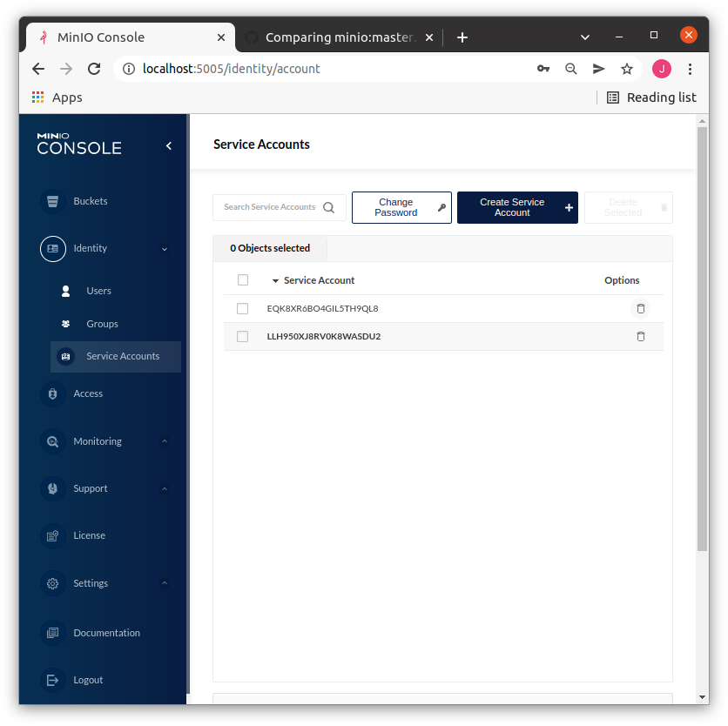Collapse the sidebar with the left chevron
This screenshot has height=726, width=728.
pos(169,146)
